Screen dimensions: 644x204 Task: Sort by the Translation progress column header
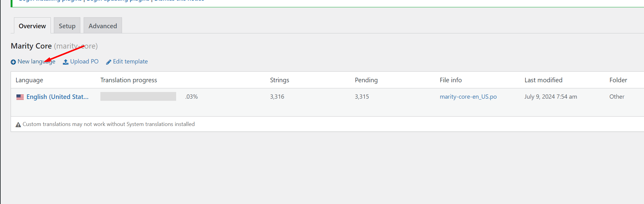coord(129,80)
